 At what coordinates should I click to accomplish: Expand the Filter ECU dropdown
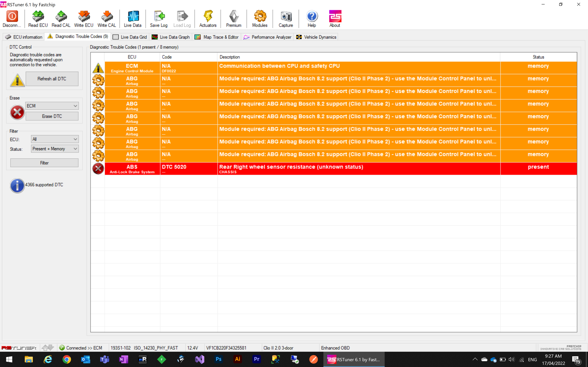(55, 139)
